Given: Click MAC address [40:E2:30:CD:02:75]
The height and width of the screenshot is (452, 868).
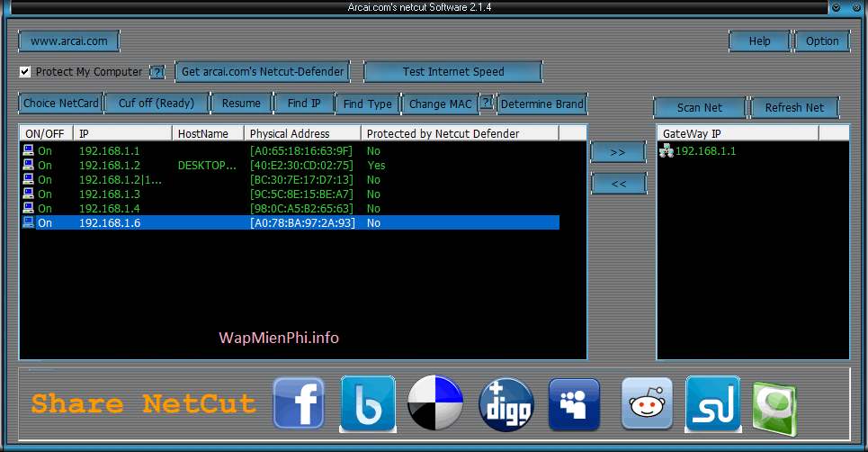Looking at the screenshot, I should pos(301,165).
